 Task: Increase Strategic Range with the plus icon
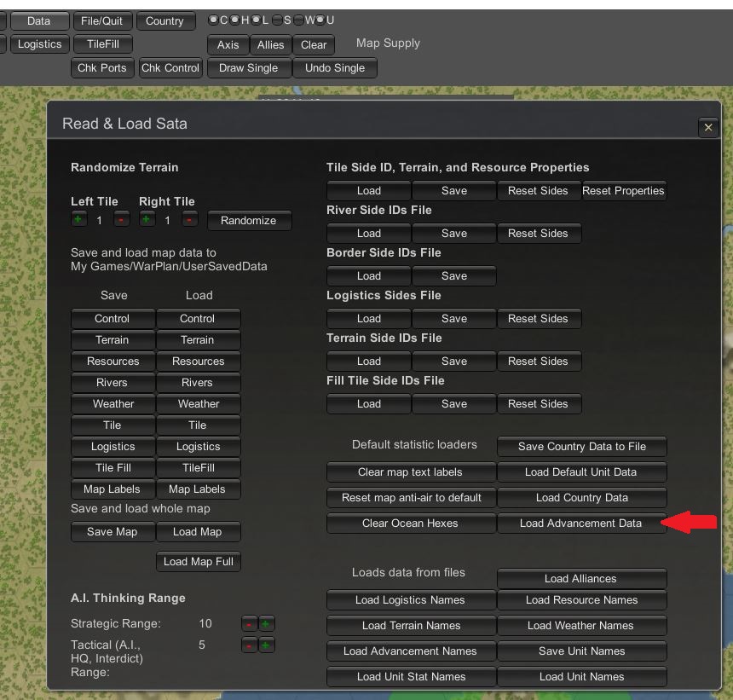coord(267,623)
